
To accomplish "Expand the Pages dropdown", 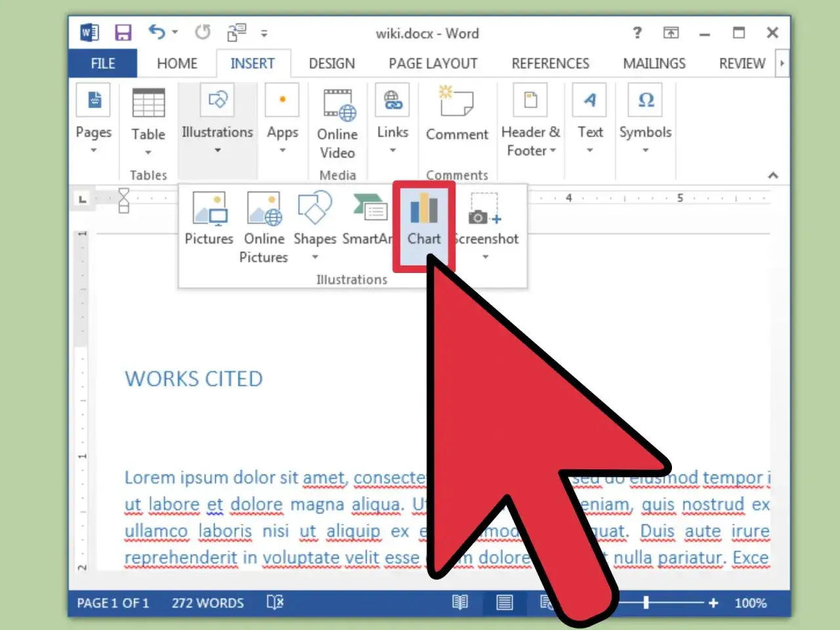I will 94,119.
